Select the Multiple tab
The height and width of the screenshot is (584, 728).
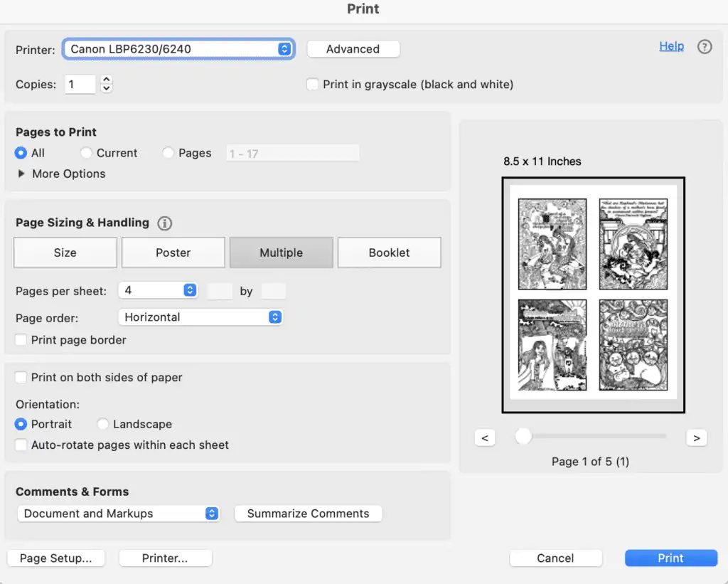point(282,253)
